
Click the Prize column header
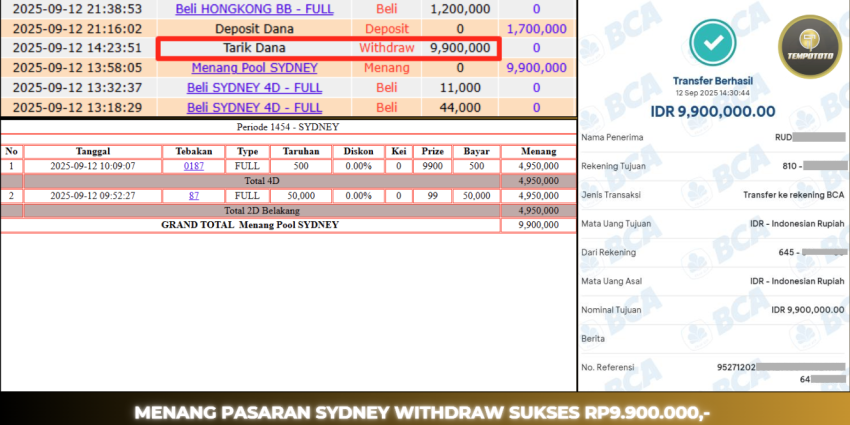[432, 152]
